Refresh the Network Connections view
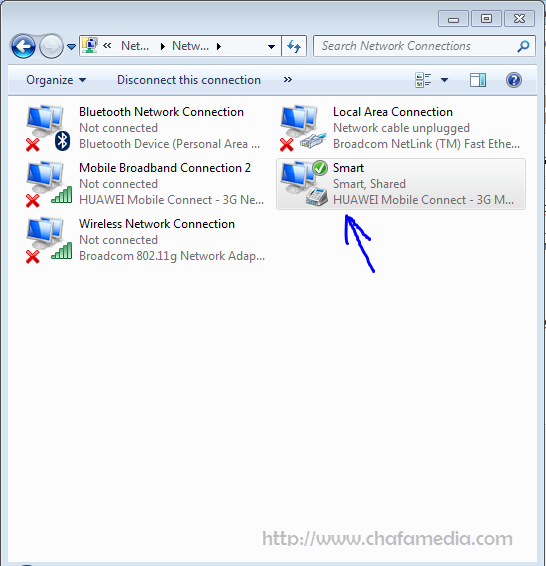546x566 pixels. tap(294, 46)
